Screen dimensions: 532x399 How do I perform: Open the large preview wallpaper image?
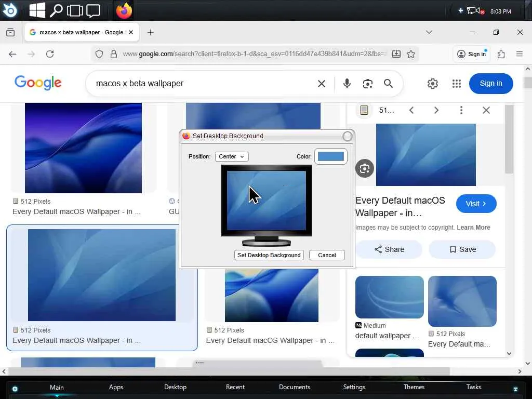click(x=426, y=155)
